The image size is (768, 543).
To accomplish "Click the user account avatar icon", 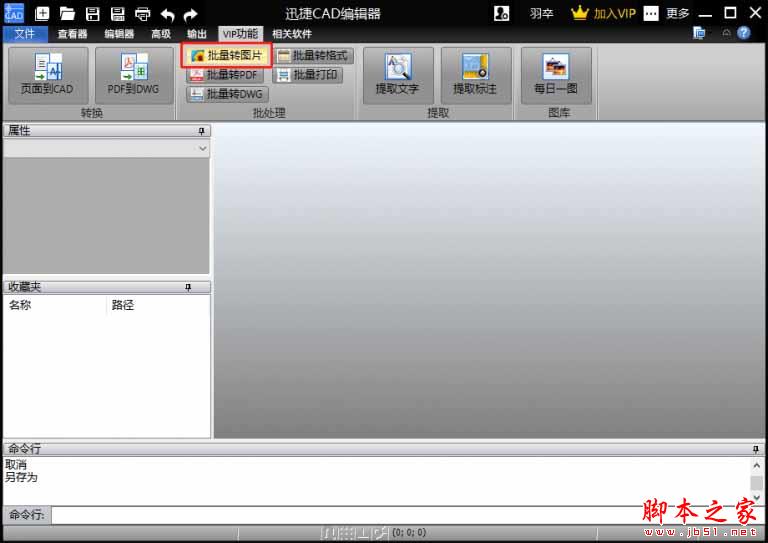I will click(x=501, y=13).
